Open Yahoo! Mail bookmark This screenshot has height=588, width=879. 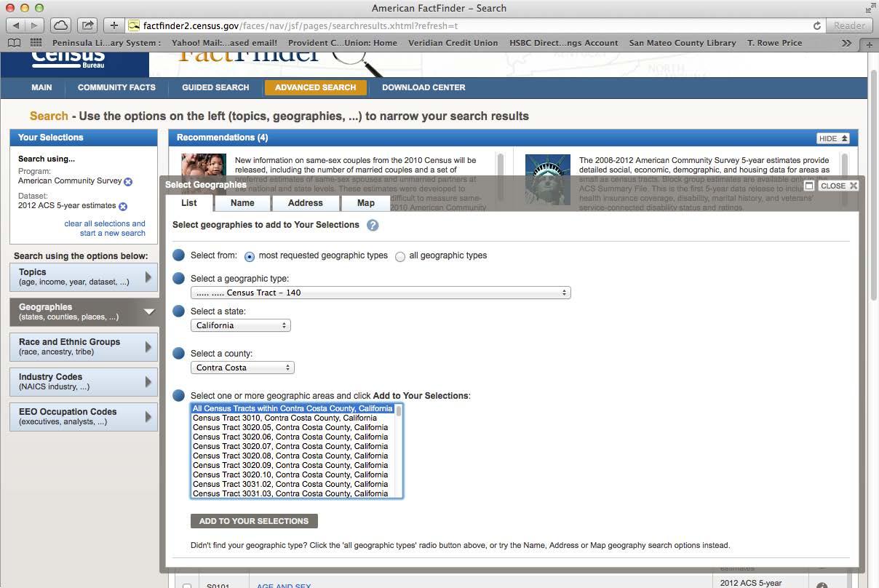[x=224, y=43]
